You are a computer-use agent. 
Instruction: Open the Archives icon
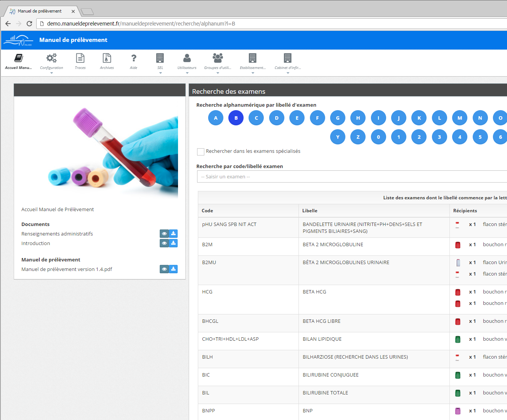107,58
